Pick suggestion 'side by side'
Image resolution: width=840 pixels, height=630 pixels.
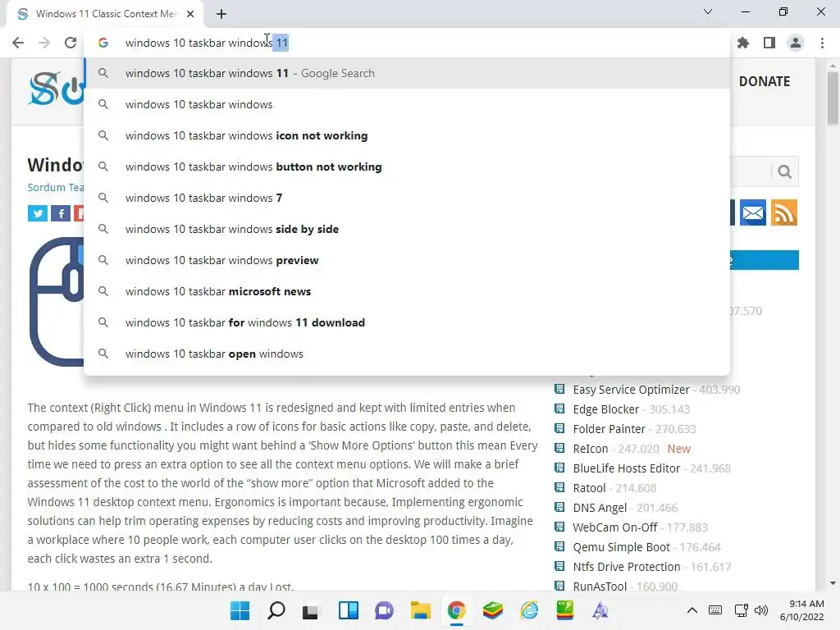407,229
